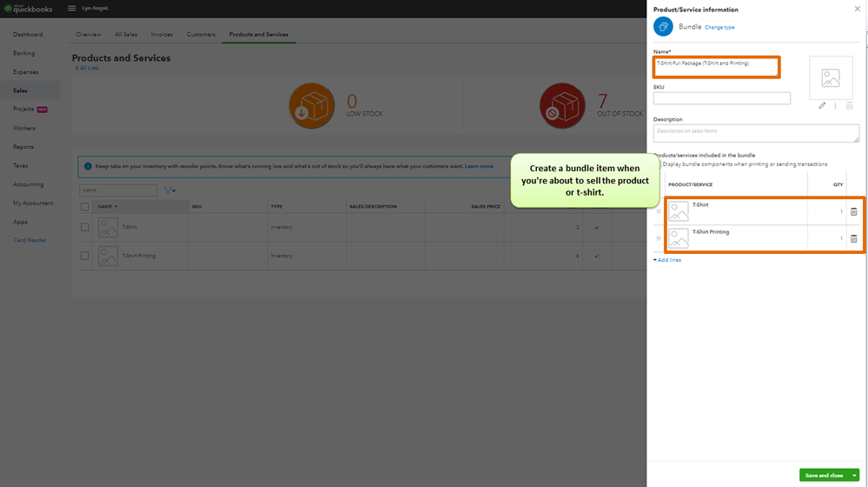Click the Save and close button
868x487 pixels.
point(825,476)
